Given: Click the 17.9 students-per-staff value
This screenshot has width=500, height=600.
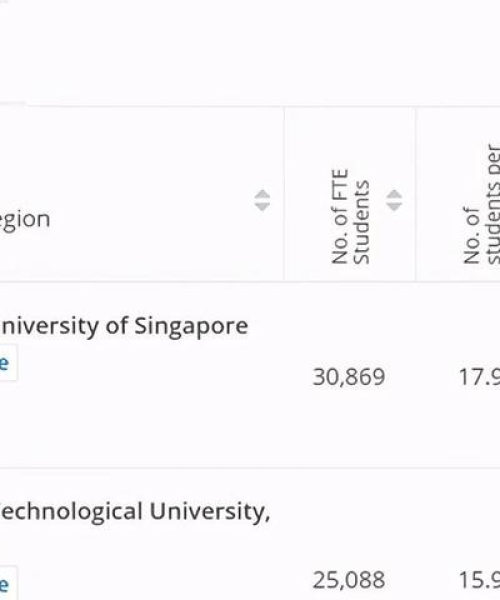Looking at the screenshot, I should point(479,377).
